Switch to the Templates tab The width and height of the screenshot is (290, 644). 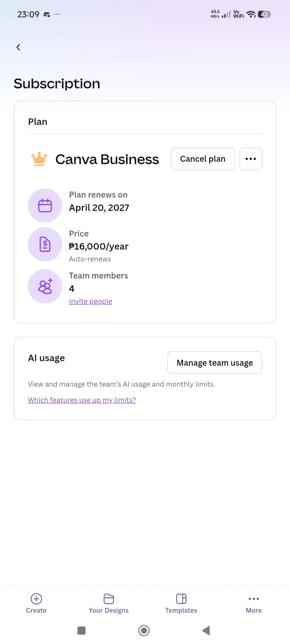click(x=181, y=603)
